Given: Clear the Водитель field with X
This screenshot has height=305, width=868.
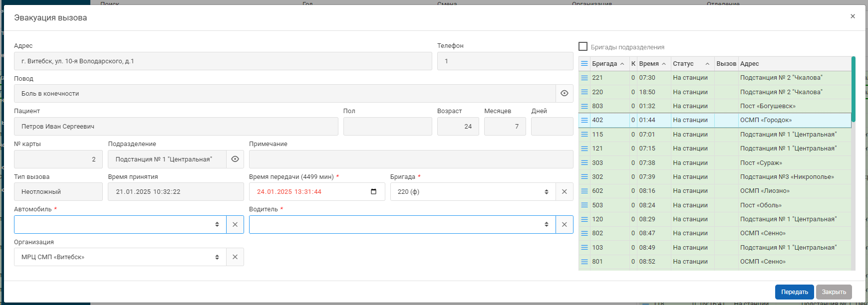Looking at the screenshot, I should (x=565, y=225).
